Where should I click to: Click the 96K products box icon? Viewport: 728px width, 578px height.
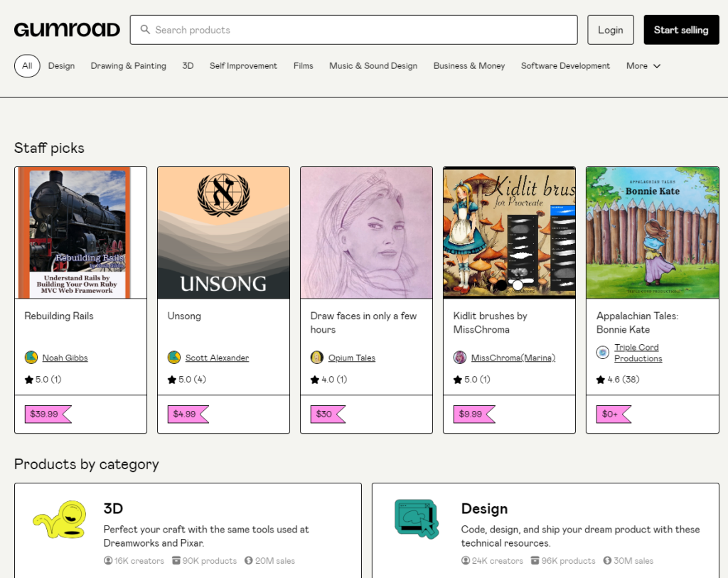click(x=535, y=560)
